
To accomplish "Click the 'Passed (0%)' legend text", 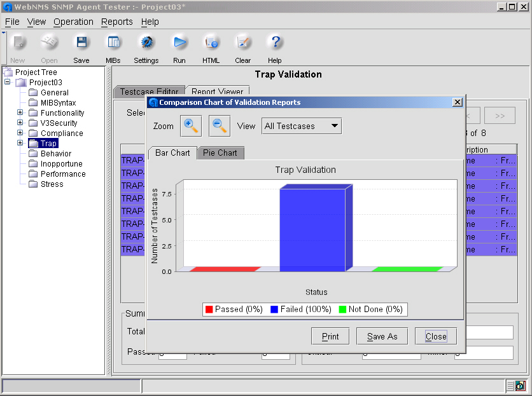I will pos(239,309).
